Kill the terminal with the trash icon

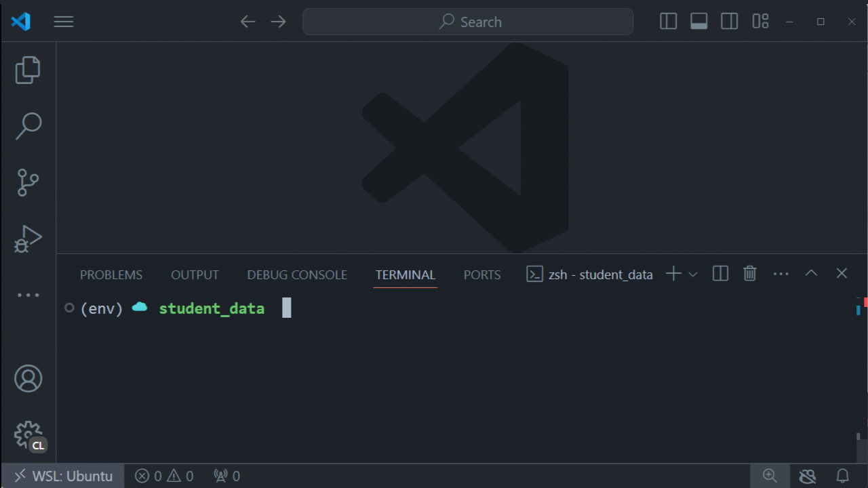(749, 273)
